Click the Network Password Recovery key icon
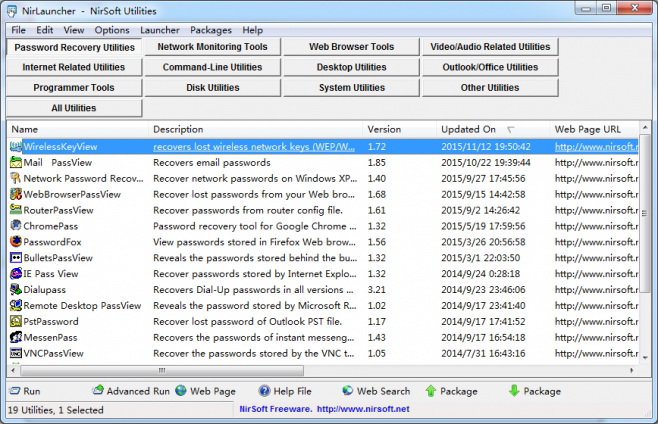The height and width of the screenshot is (424, 658). [16, 178]
